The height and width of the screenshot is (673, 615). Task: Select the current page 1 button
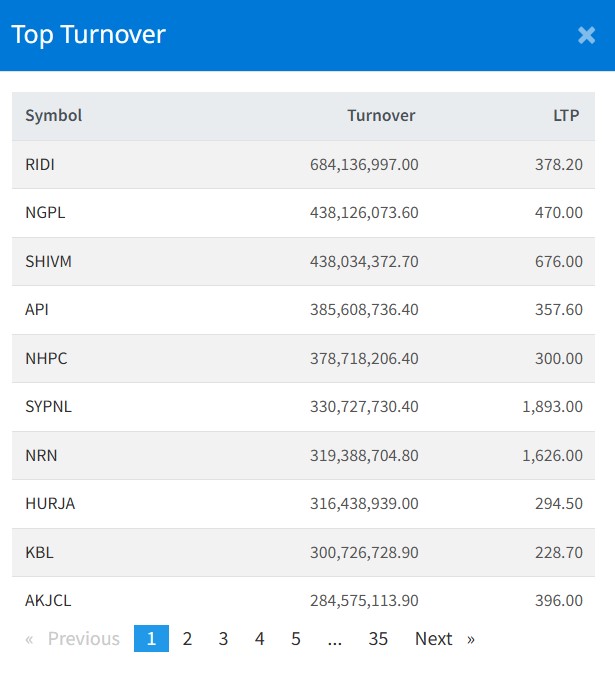[x=151, y=639]
